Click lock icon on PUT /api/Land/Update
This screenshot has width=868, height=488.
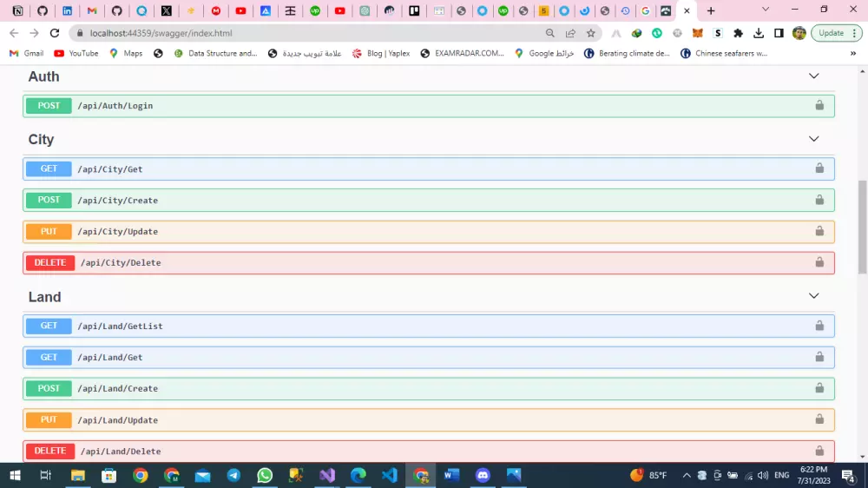[x=819, y=419]
